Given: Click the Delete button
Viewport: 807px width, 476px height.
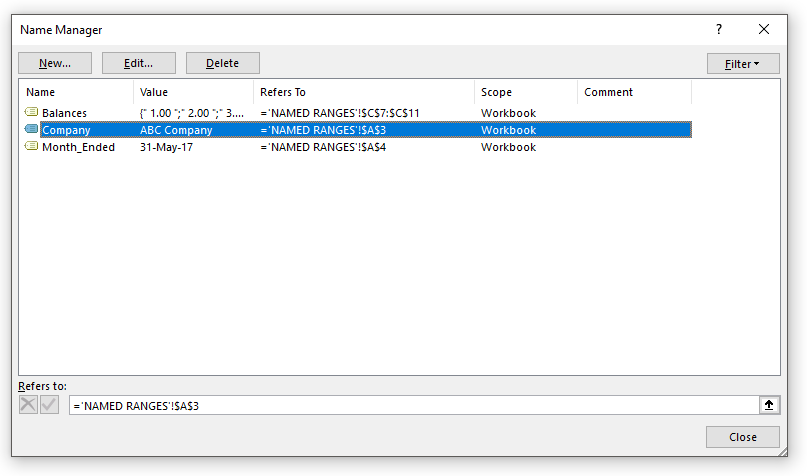Looking at the screenshot, I should (x=223, y=63).
